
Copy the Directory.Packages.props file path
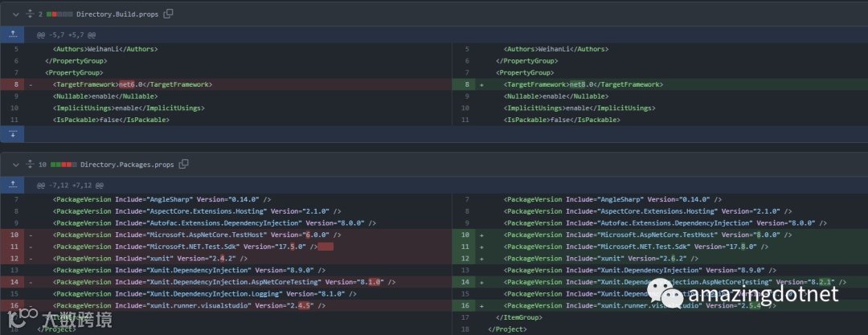pyautogui.click(x=184, y=164)
